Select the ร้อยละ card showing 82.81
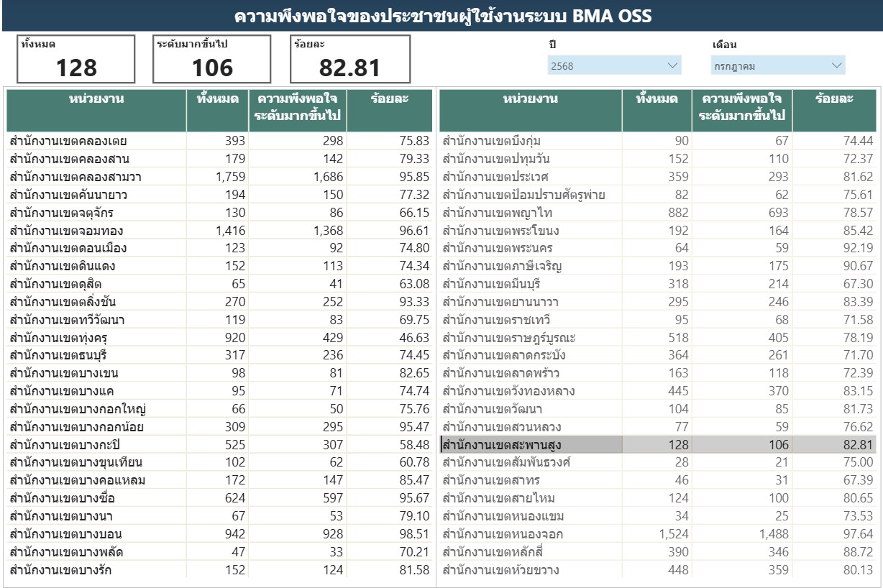 coord(349,59)
